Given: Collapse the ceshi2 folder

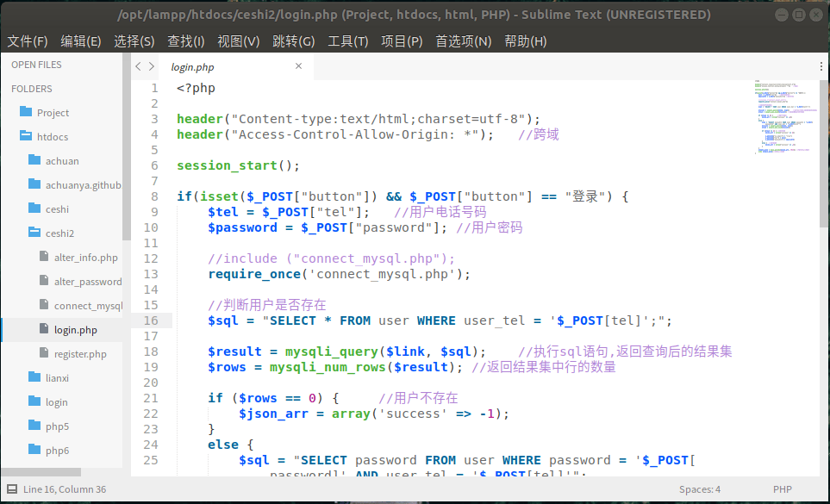Looking at the screenshot, I should (34, 233).
